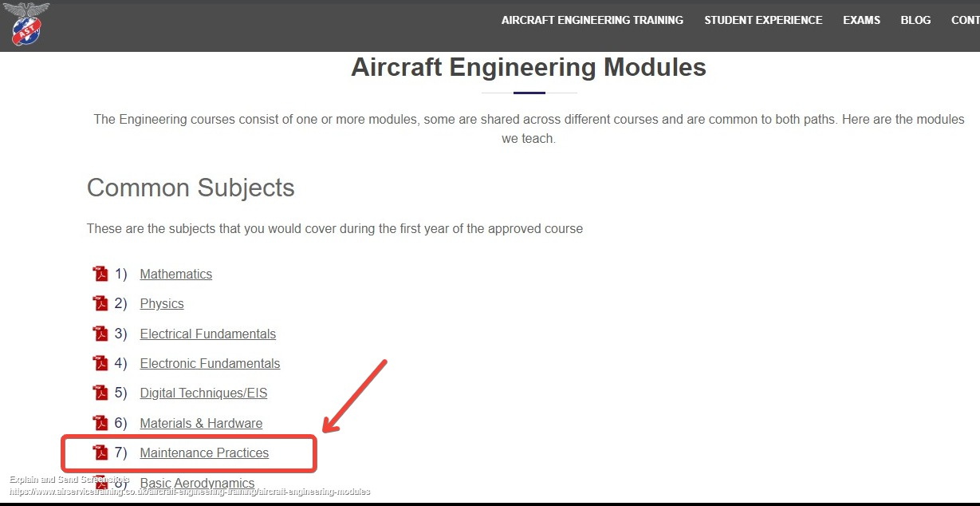
Task: Open the Aircraft Engineering Training menu
Action: point(592,20)
